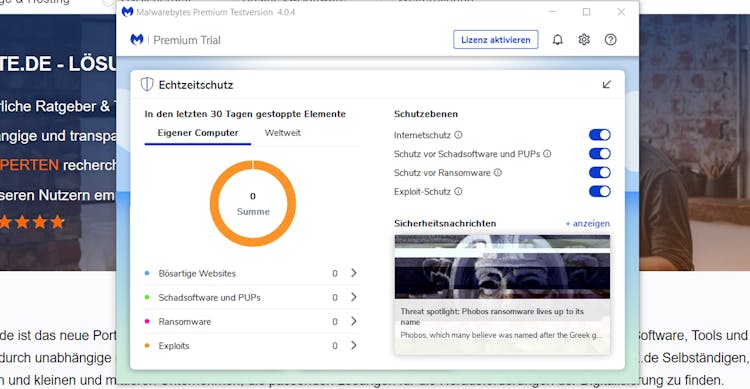Image resolution: width=750 pixels, height=389 pixels.
Task: Disable the Internetschutz toggle
Action: tap(599, 135)
